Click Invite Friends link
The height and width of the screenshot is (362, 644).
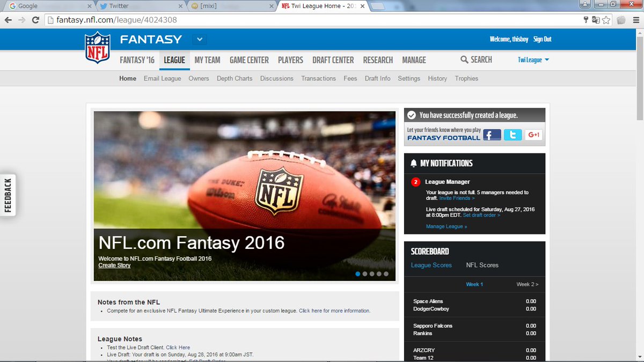[x=457, y=198]
